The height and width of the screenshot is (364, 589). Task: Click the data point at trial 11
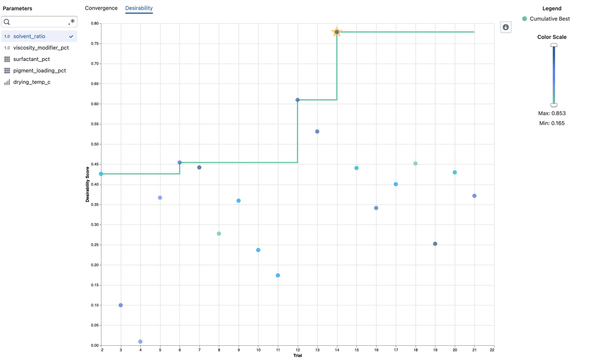click(278, 275)
